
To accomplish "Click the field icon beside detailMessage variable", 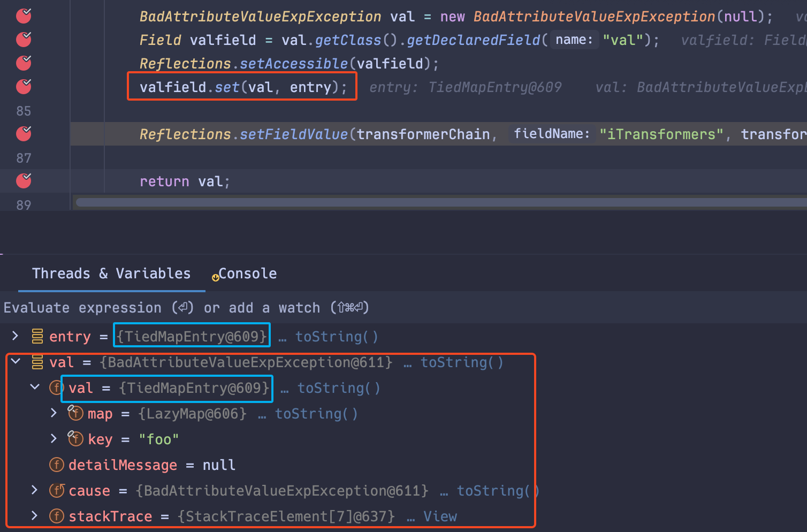I will [57, 465].
